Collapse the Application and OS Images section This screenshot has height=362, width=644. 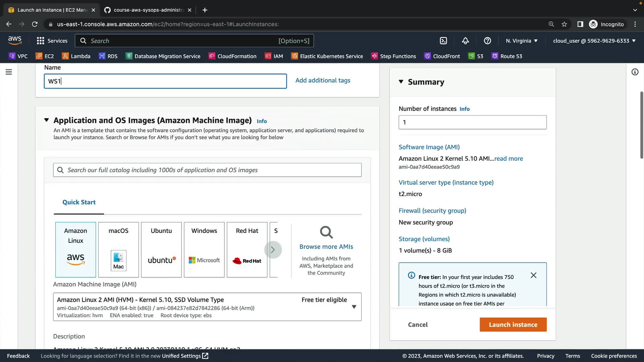[47, 120]
